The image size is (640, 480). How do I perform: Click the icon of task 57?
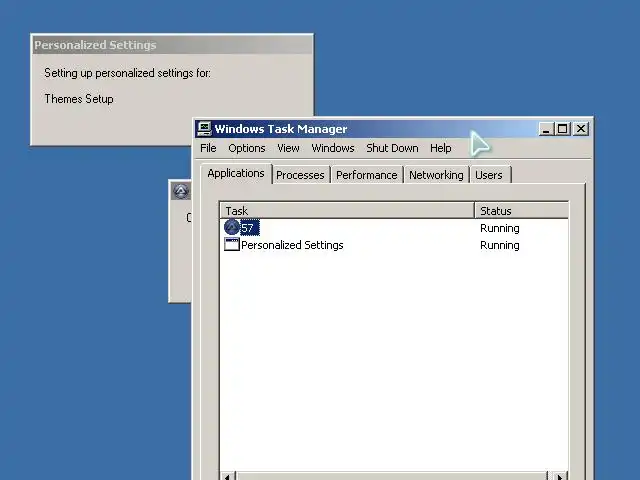[231, 227]
